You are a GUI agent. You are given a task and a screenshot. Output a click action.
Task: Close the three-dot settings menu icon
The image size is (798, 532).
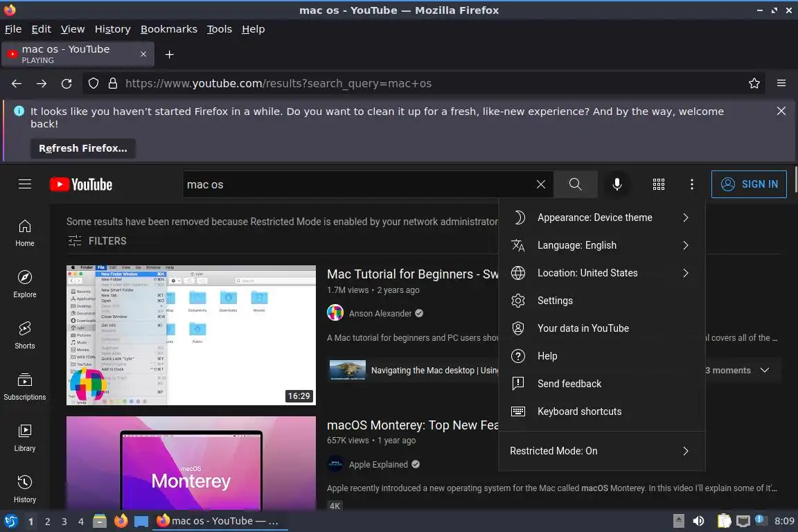(691, 184)
